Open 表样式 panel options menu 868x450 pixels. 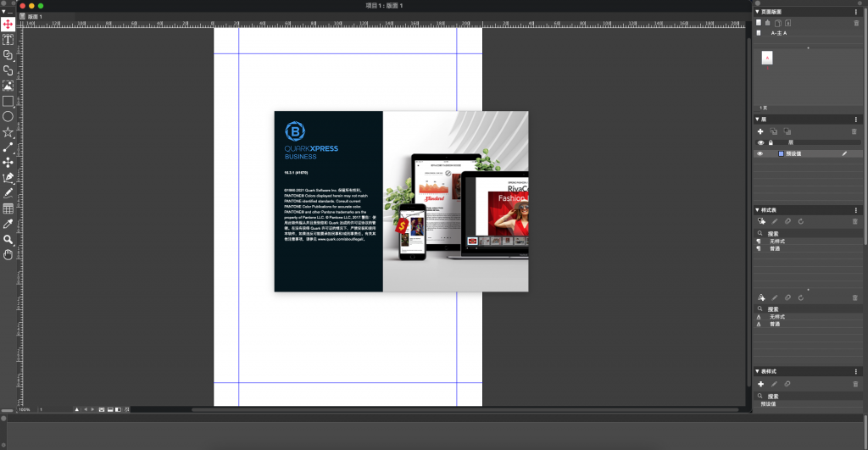856,371
